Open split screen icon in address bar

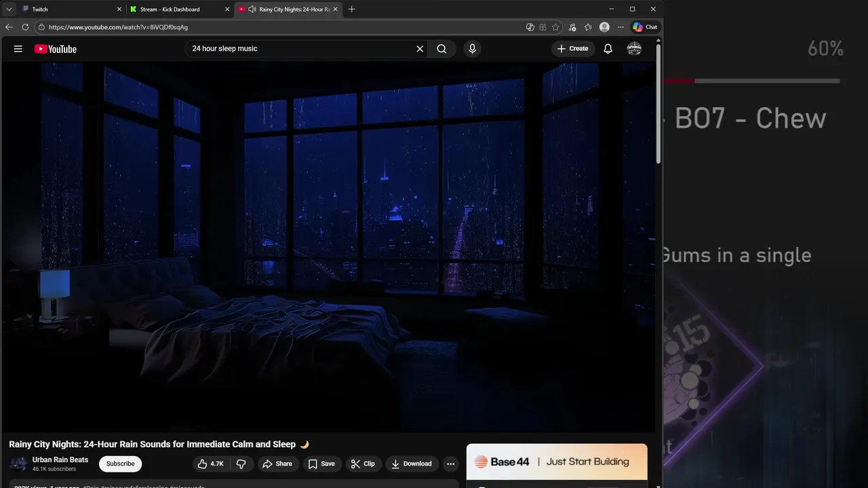coord(542,27)
